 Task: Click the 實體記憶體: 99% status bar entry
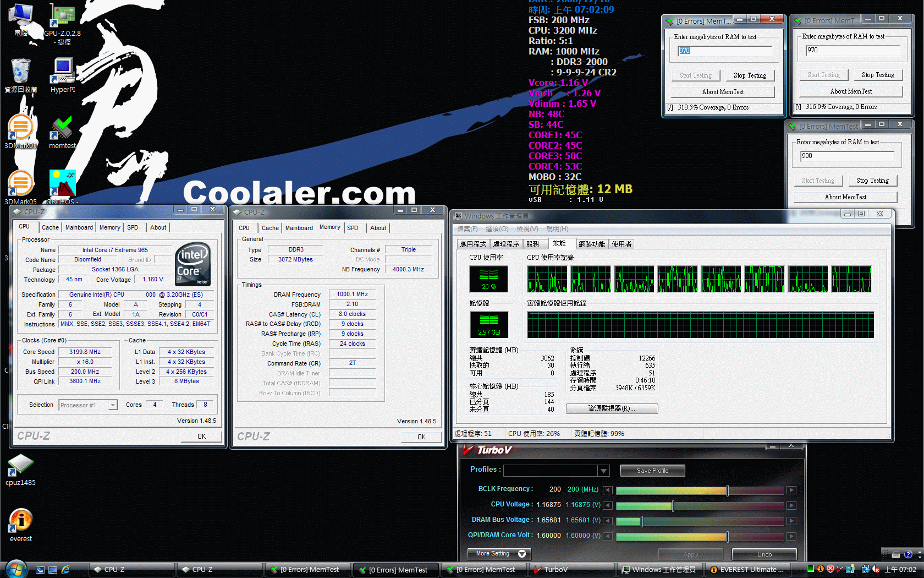599,434
